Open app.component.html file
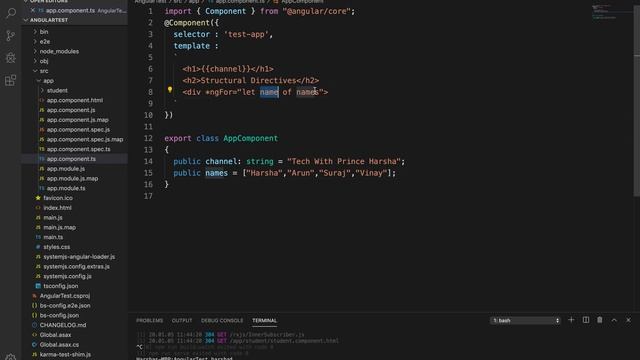 tap(75, 100)
